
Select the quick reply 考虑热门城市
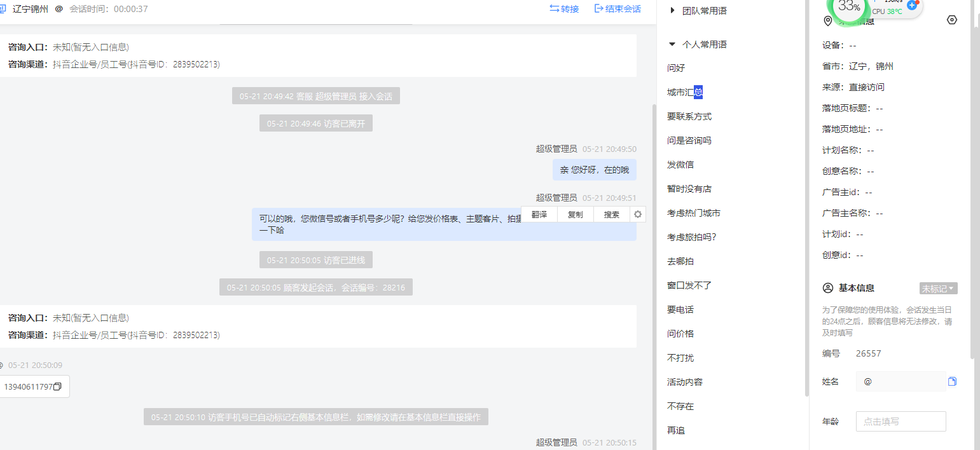[x=694, y=213]
